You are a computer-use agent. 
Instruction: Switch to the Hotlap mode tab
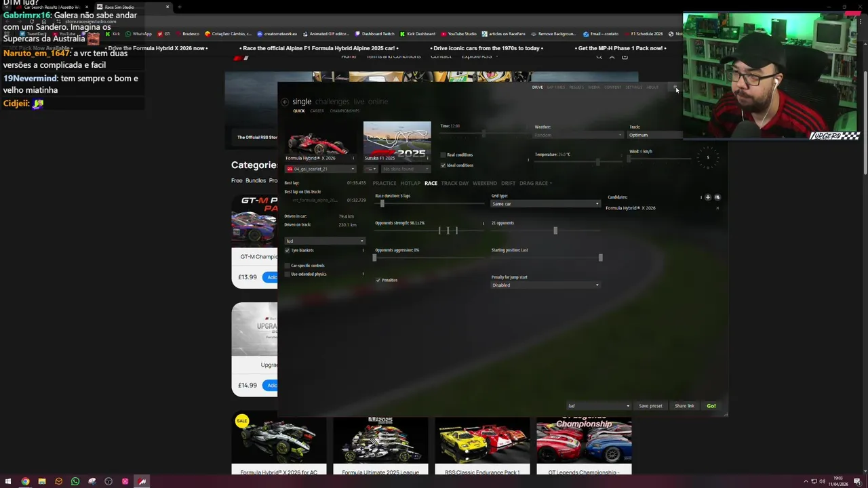pyautogui.click(x=410, y=183)
